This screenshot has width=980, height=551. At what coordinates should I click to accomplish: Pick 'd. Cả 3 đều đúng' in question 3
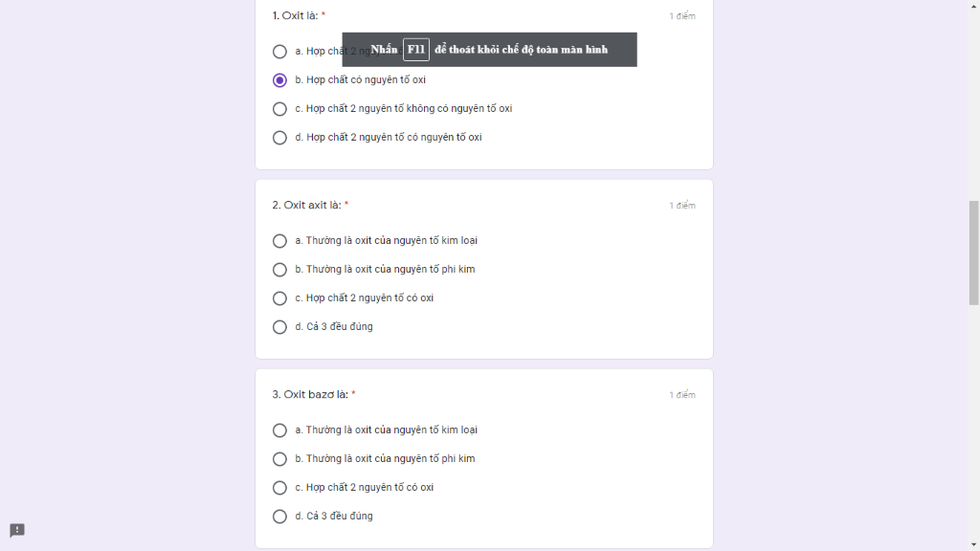point(279,516)
